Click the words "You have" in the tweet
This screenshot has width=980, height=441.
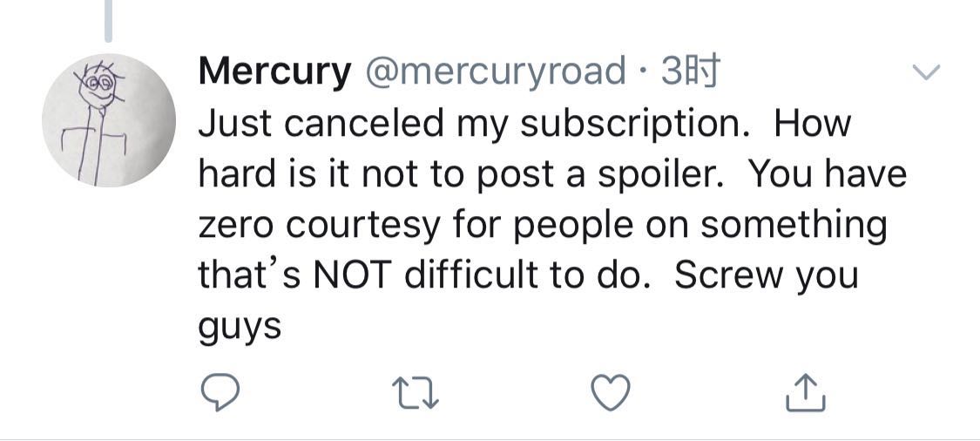tap(828, 174)
